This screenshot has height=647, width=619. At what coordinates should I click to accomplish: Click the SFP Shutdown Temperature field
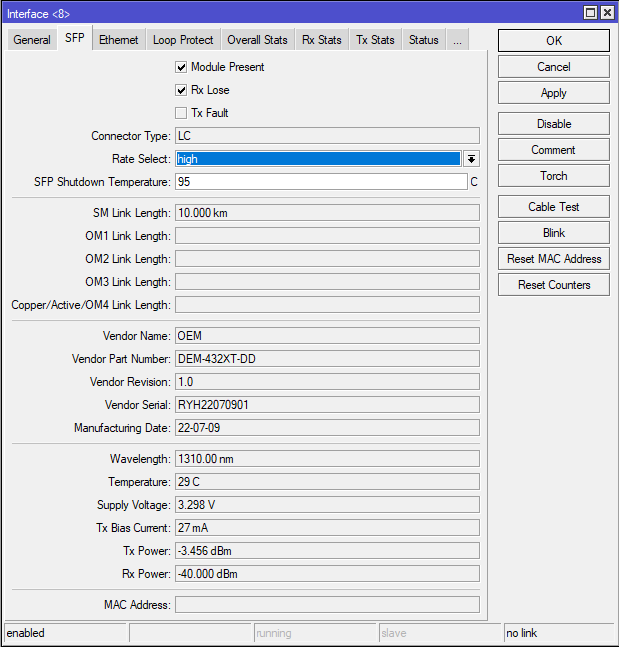pyautogui.click(x=321, y=182)
